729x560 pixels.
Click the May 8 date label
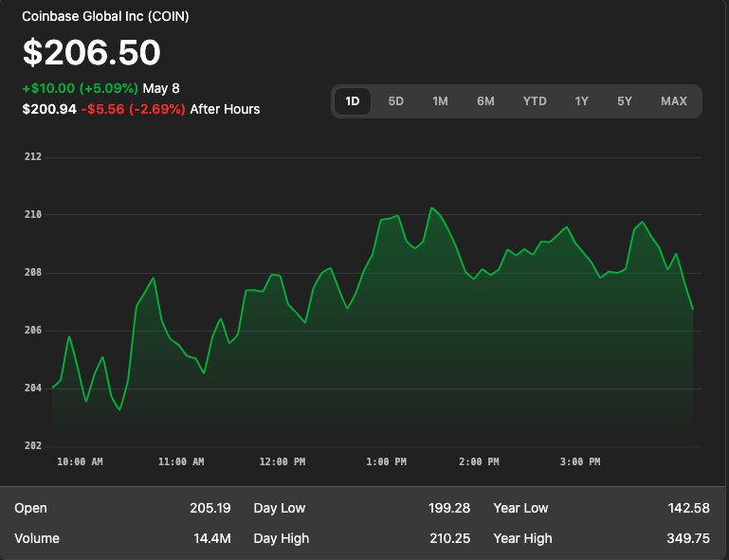pos(161,88)
